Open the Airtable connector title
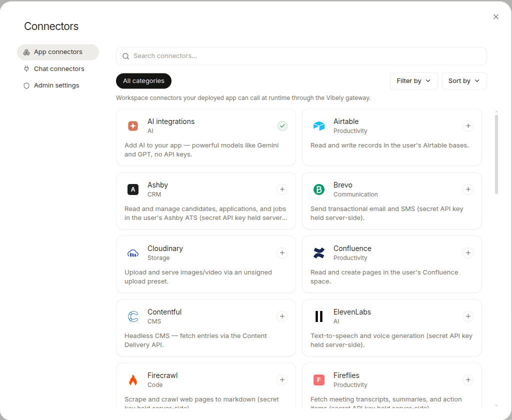This screenshot has height=420, width=512. (x=346, y=121)
